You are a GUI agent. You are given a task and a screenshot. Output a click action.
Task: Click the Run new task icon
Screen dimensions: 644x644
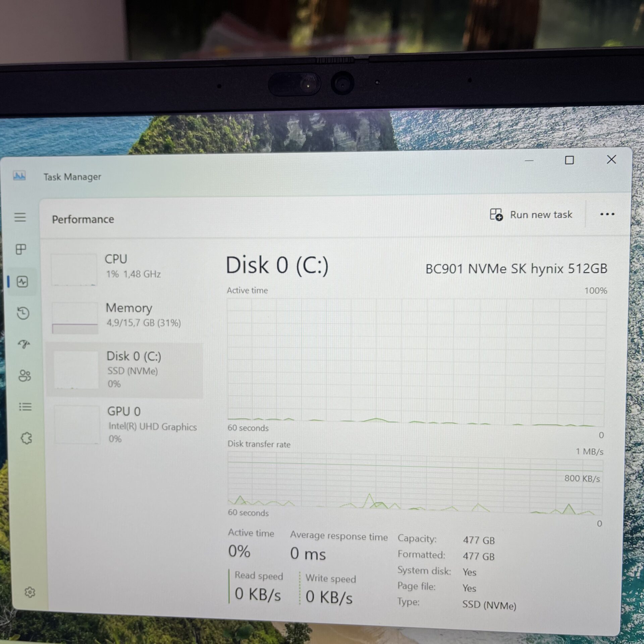(496, 215)
